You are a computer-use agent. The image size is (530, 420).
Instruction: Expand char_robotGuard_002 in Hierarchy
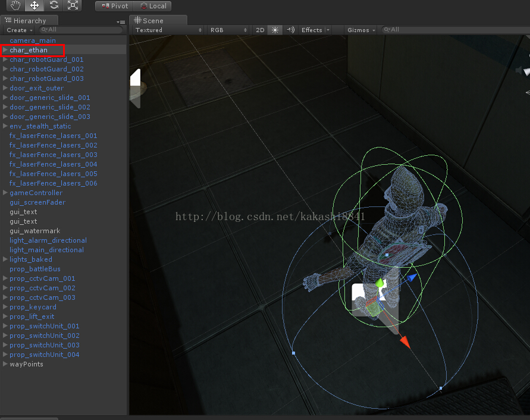(x=5, y=68)
